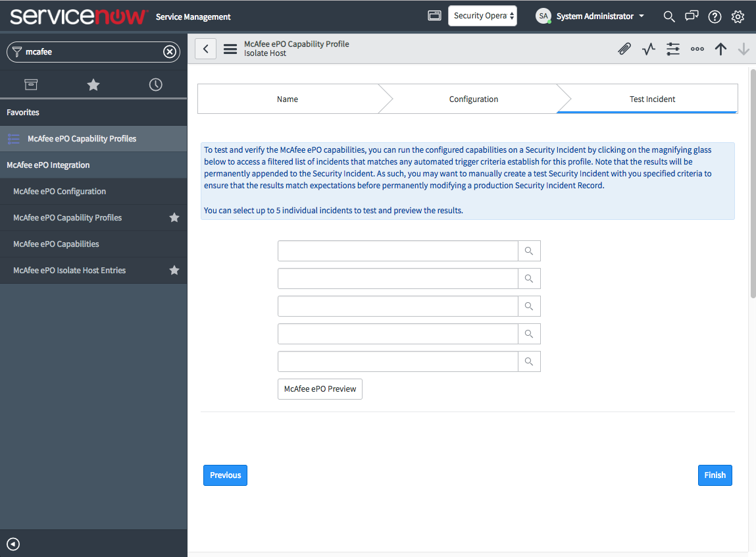Go to previous record up arrow
This screenshot has width=756, height=557.
(721, 49)
